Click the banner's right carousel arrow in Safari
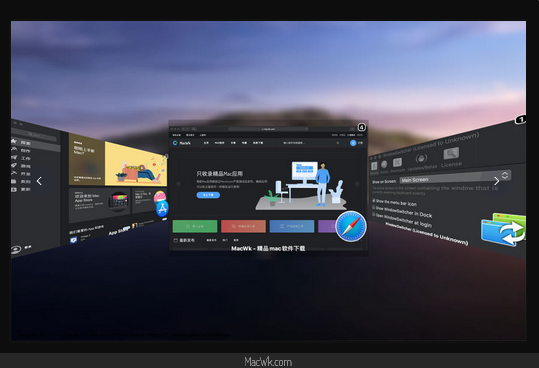 click(357, 184)
